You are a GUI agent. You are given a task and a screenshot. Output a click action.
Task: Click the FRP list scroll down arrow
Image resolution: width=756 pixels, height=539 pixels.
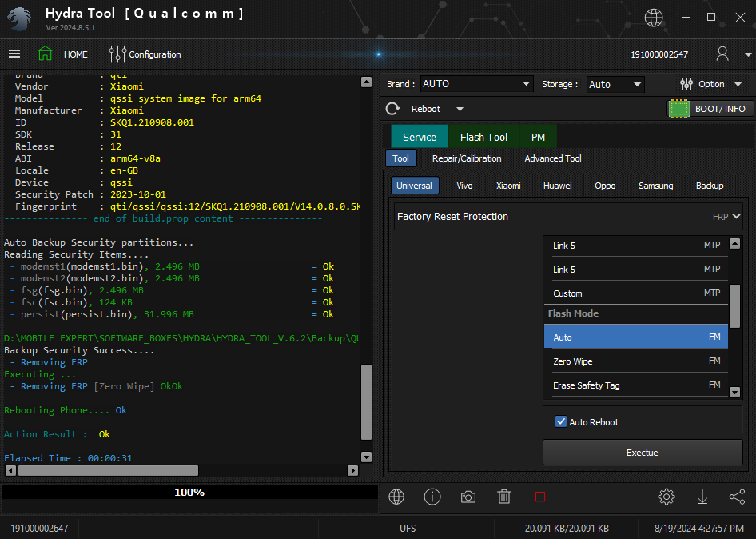pos(734,392)
